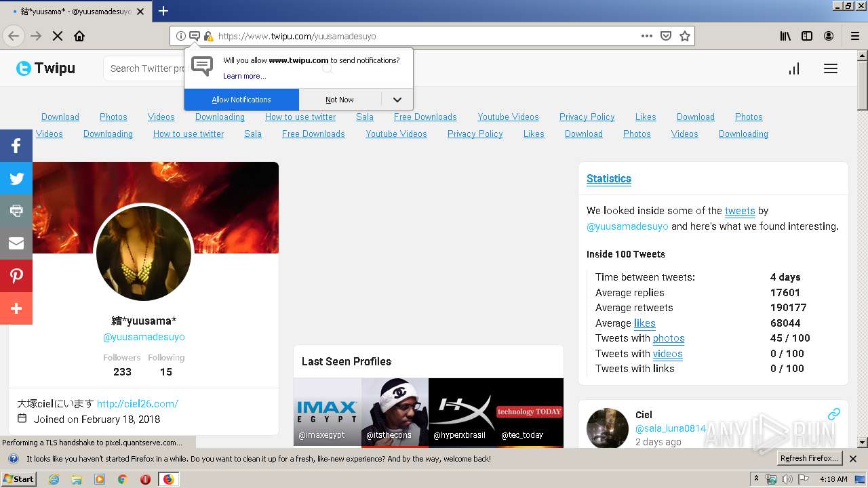Open Opera from the taskbar
Screen dimensions: 868x488
[x=145, y=479]
